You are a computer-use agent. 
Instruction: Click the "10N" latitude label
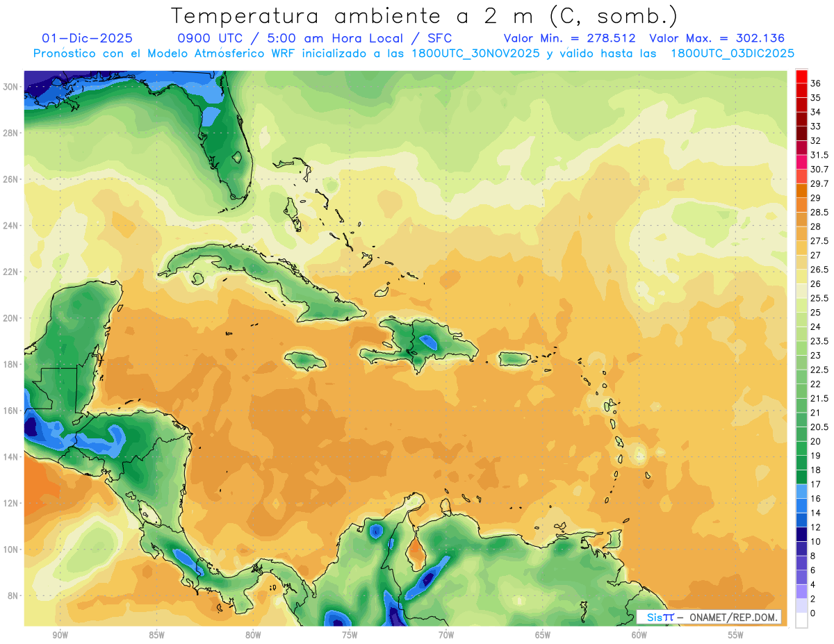(12, 550)
